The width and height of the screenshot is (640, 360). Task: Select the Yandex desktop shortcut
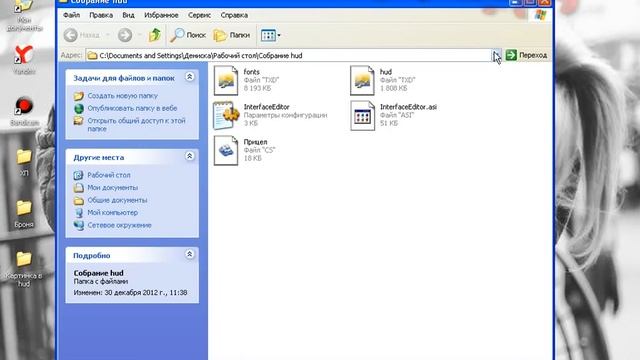(x=24, y=59)
